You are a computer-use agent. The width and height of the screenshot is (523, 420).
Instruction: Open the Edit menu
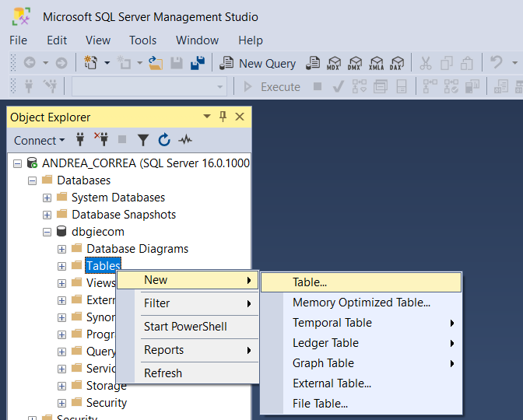point(57,40)
